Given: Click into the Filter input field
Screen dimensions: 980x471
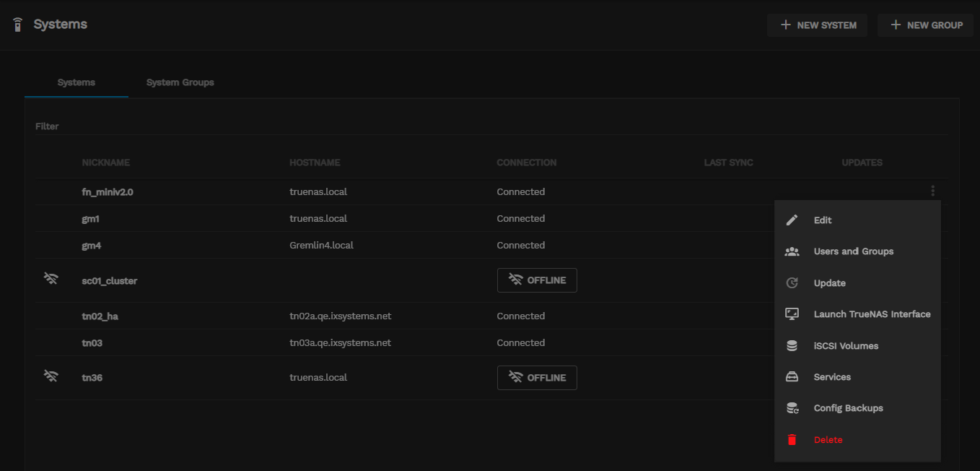Looking at the screenshot, I should [490, 126].
